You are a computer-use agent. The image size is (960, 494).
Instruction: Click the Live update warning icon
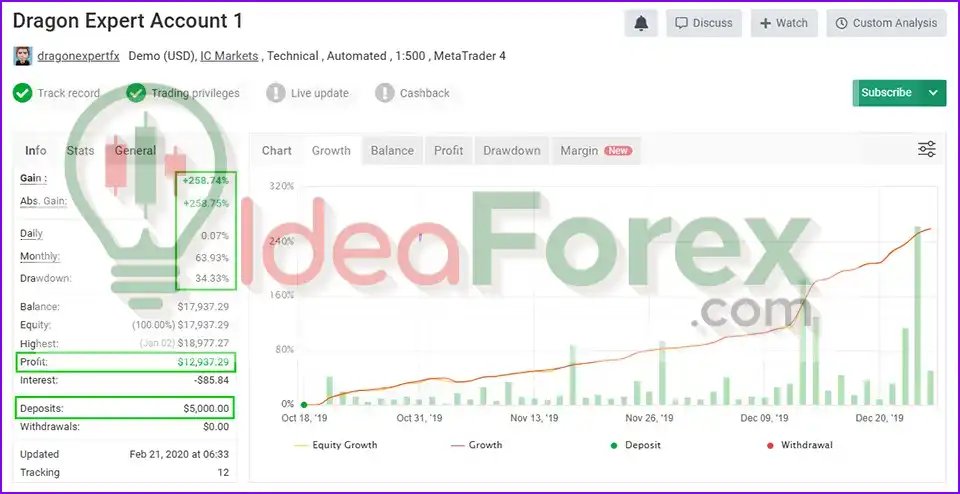click(x=276, y=93)
